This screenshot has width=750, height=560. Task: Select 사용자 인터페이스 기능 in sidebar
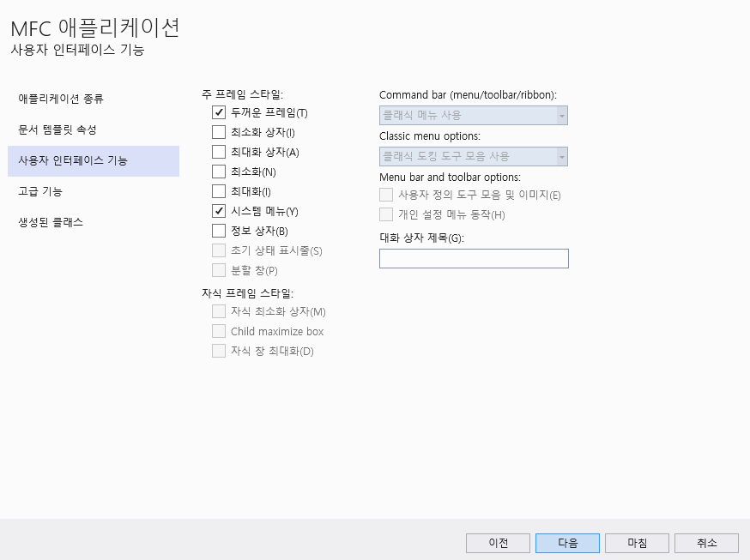coord(94,161)
